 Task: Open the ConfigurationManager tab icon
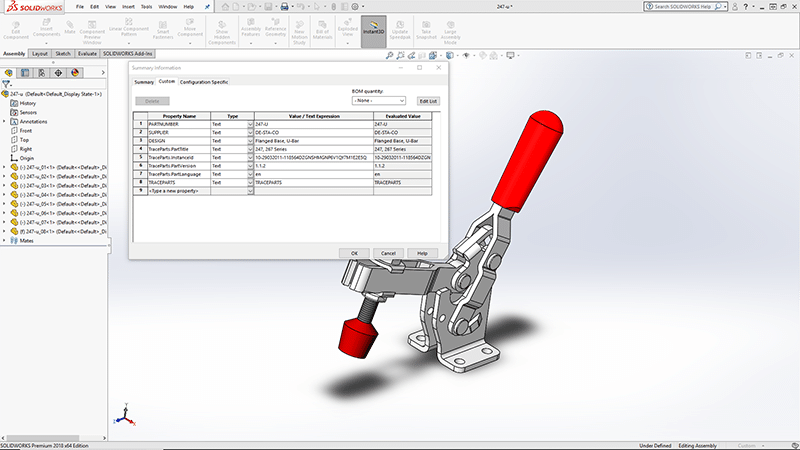click(41, 72)
